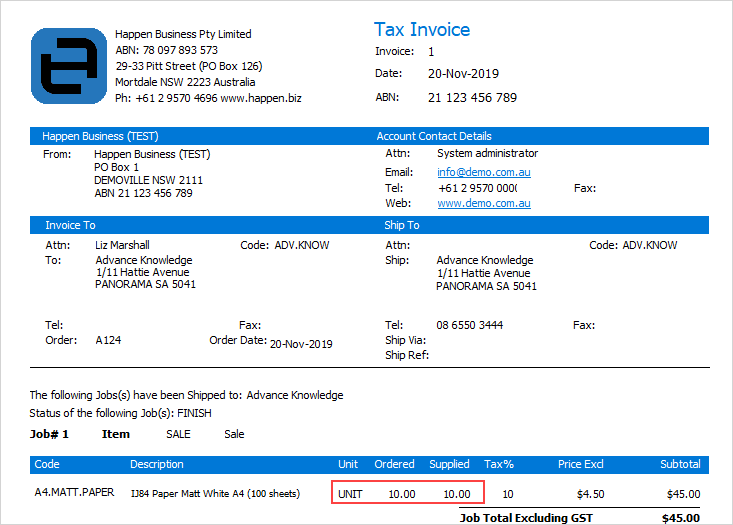Click Code ADV.KNOW in Invoice To section
The image size is (733, 525).
click(285, 245)
